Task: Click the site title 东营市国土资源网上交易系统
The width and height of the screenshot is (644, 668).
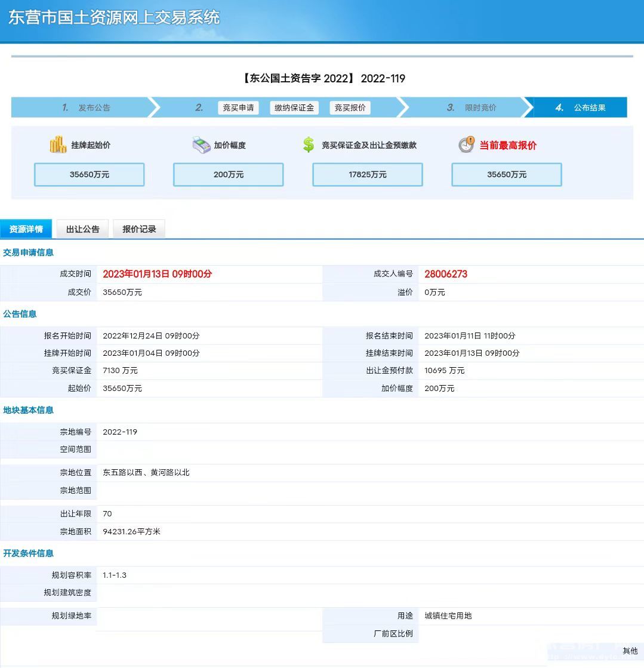Action: point(115,17)
